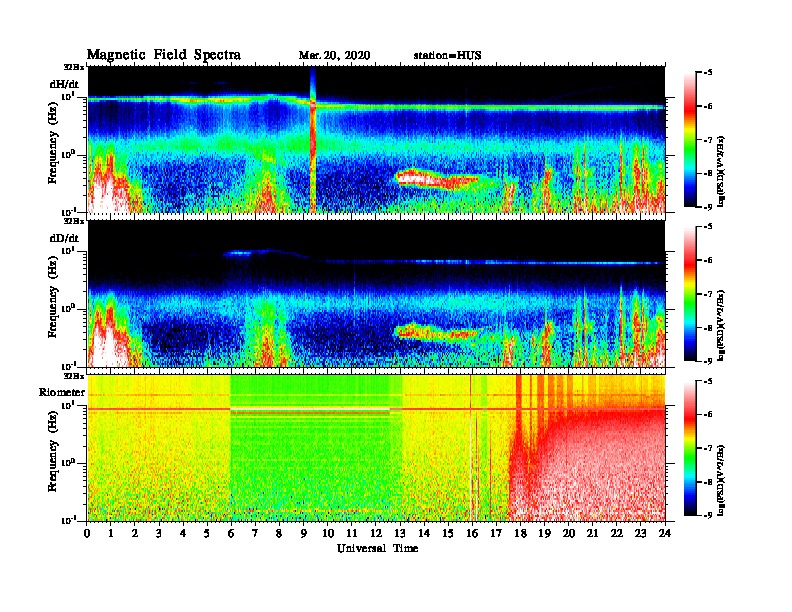The width and height of the screenshot is (792, 612).
Task: Click the 10^1 frequency tick of the dD/dt panel
Action: point(68,250)
